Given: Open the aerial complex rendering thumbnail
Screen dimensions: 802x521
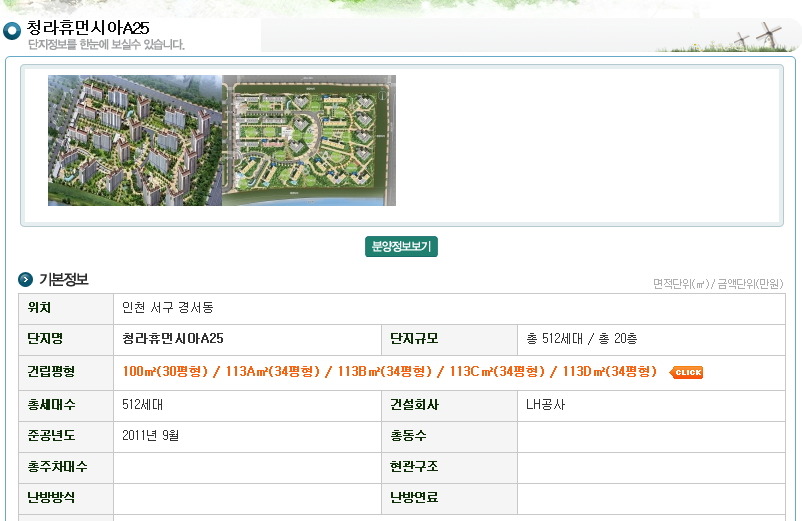Looking at the screenshot, I should click(x=135, y=141).
